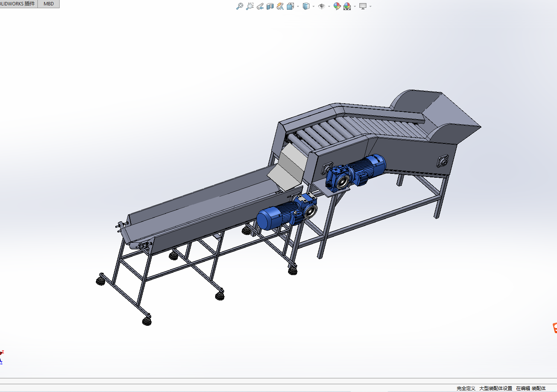
Task: Open the SOLIDWORKS 插件 tab
Action: 18,4
